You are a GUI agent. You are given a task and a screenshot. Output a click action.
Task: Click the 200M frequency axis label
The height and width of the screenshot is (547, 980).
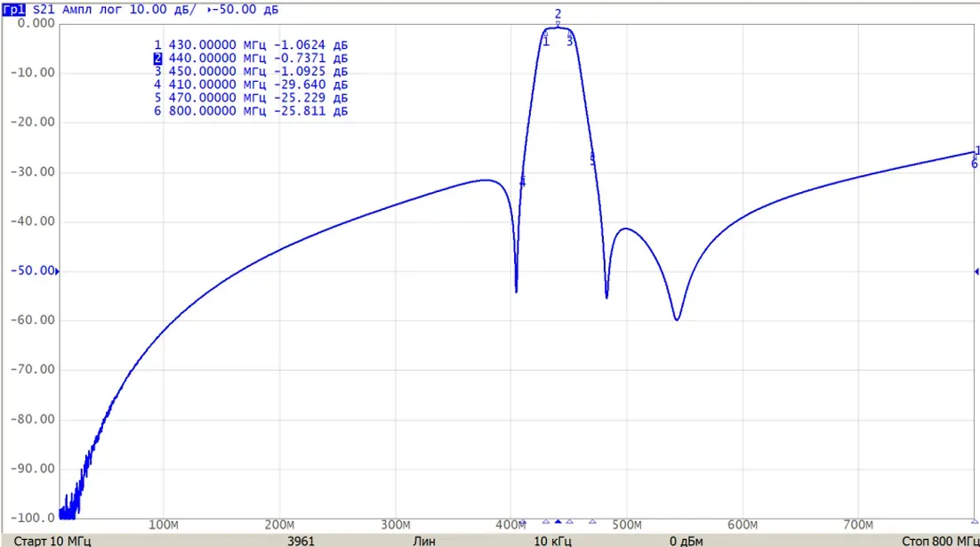[279, 525]
